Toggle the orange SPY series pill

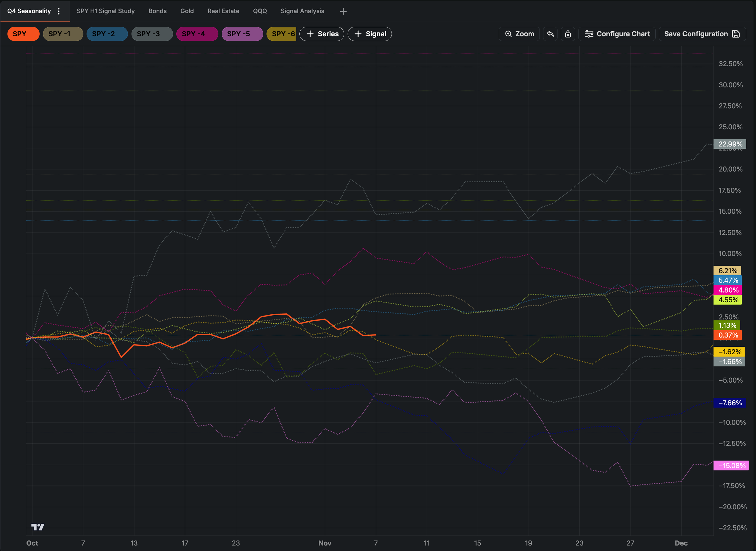point(23,34)
